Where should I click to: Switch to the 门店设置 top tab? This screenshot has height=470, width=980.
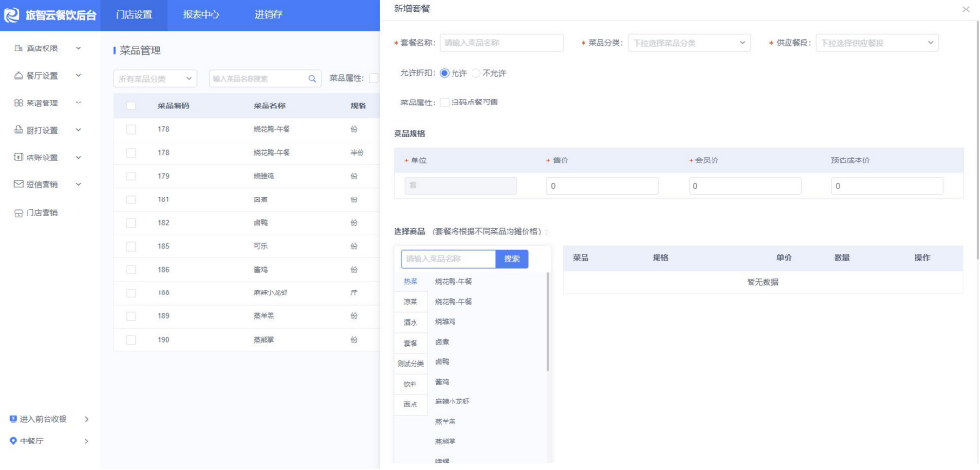(134, 15)
